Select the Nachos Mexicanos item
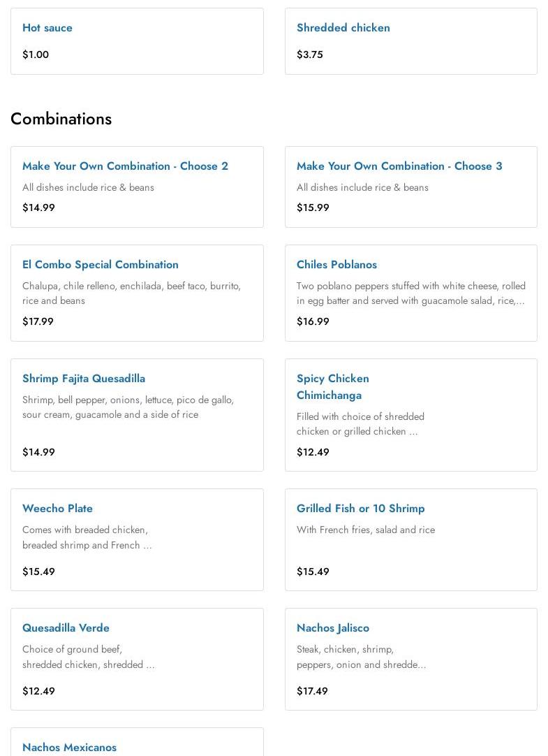Image resolution: width=548 pixels, height=756 pixels. pyautogui.click(x=69, y=747)
